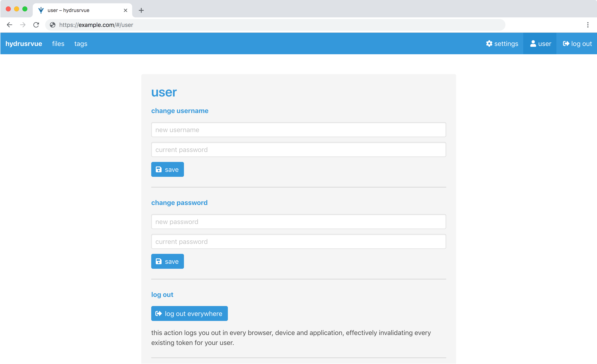Close the user – hydrusrvue tab
Viewport: 597px width, 364px height.
click(126, 10)
